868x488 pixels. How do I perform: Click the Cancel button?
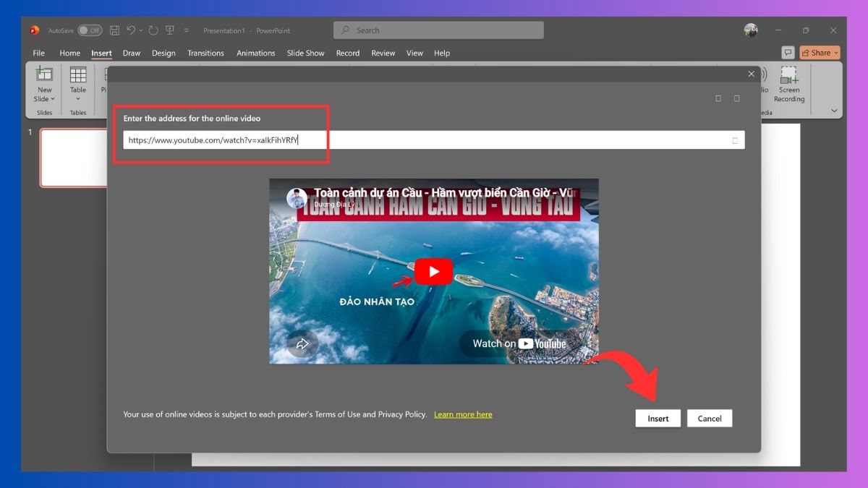[710, 419]
